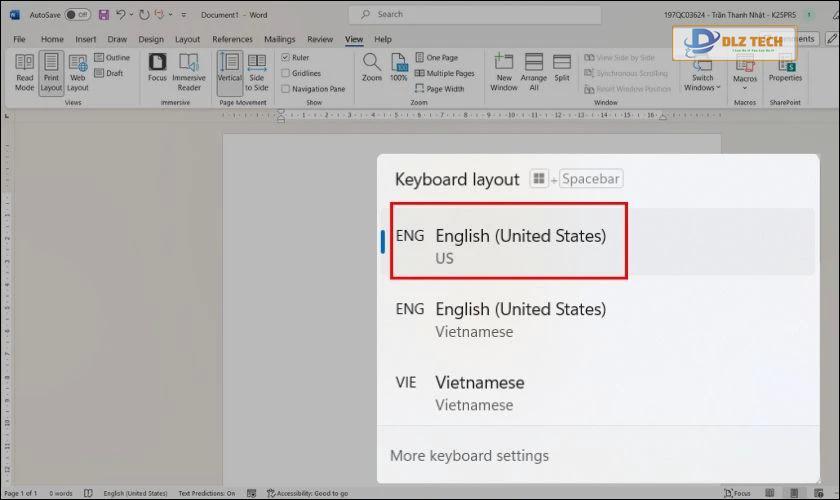
Task: Split the document window
Action: [x=561, y=68]
